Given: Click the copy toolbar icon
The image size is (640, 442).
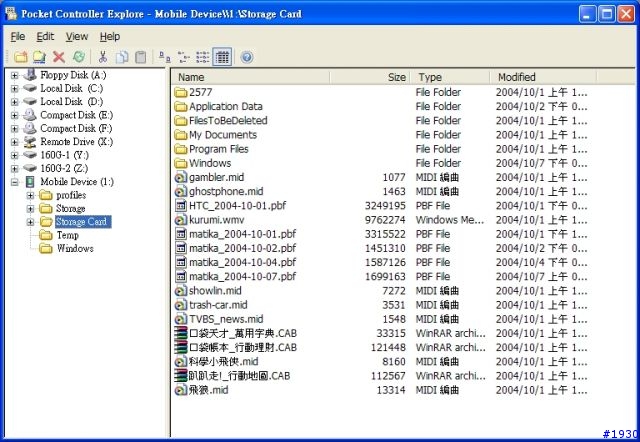Looking at the screenshot, I should coord(122,57).
